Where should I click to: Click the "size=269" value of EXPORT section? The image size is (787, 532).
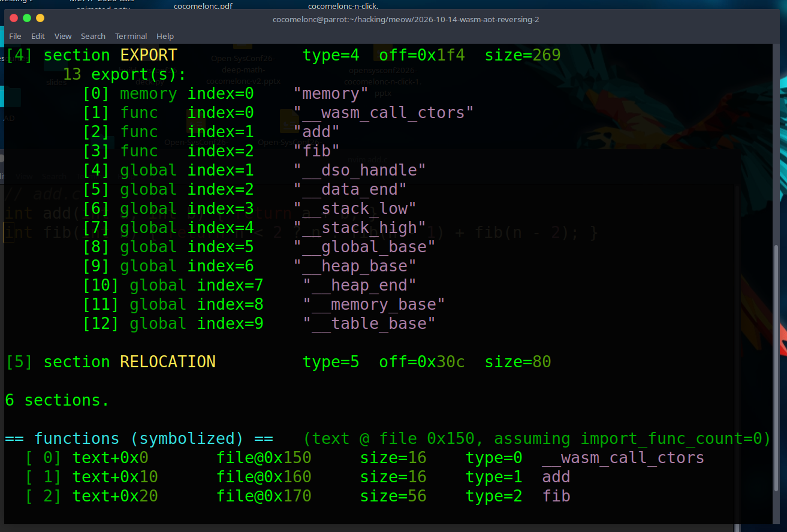point(523,55)
